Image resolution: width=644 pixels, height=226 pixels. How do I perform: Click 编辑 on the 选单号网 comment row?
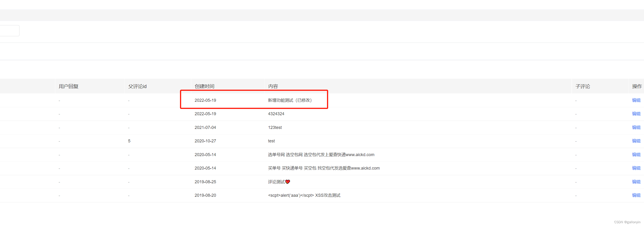636,154
